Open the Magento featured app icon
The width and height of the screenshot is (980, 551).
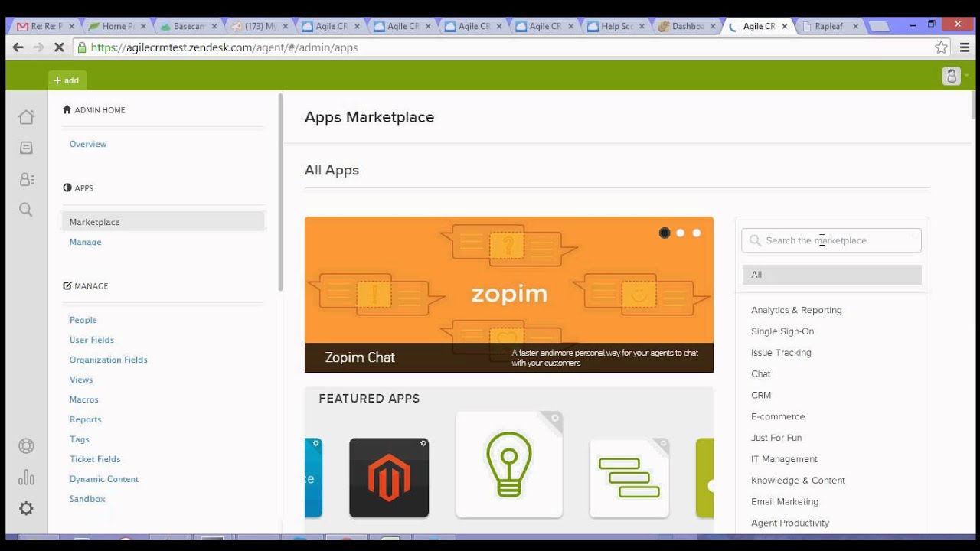(389, 478)
